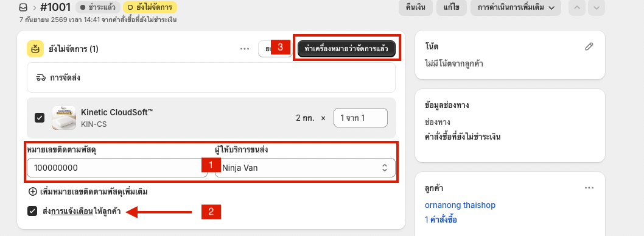This screenshot has width=644, height=236.
Task: Go to previous order with up arrow
Action: click(576, 7)
